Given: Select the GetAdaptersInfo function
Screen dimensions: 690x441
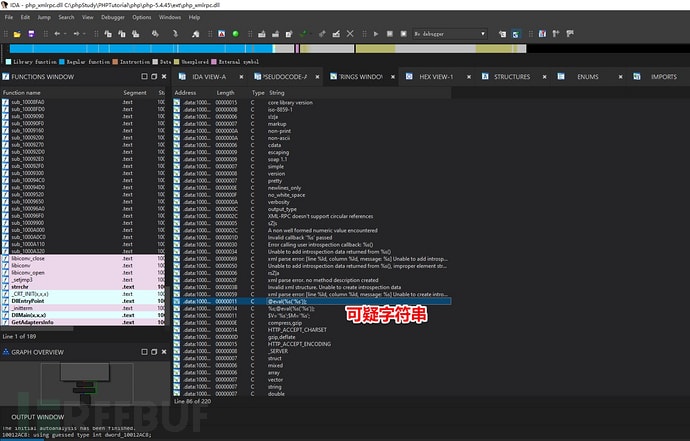Looking at the screenshot, I should 83,322.
